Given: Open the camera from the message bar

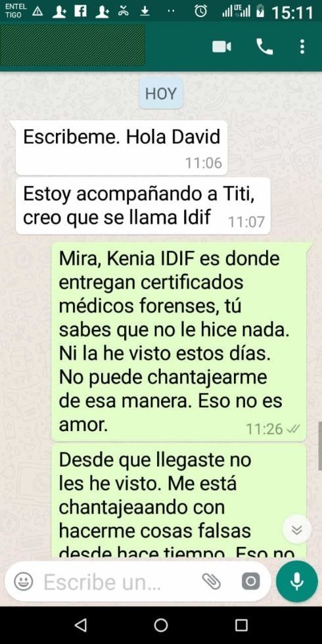Looking at the screenshot, I should pyautogui.click(x=250, y=581).
